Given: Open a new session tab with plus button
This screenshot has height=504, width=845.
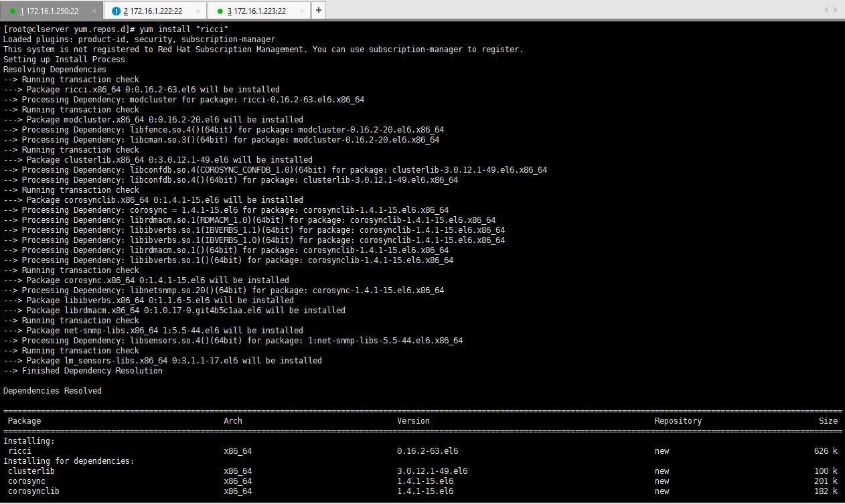Looking at the screenshot, I should point(319,10).
